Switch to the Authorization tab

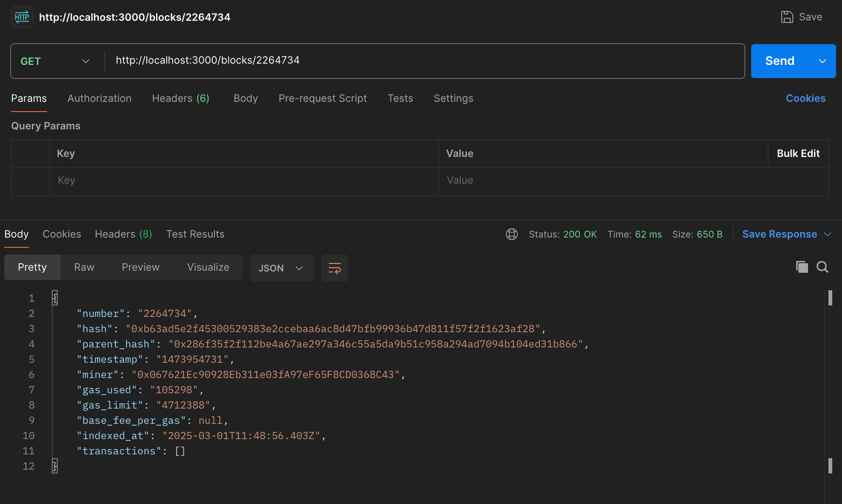pos(99,98)
